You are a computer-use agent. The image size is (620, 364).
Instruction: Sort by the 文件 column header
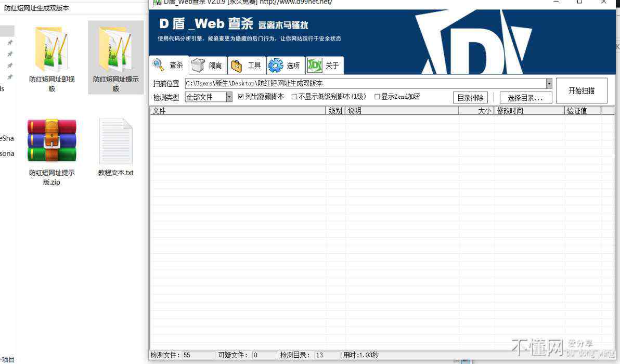point(238,111)
